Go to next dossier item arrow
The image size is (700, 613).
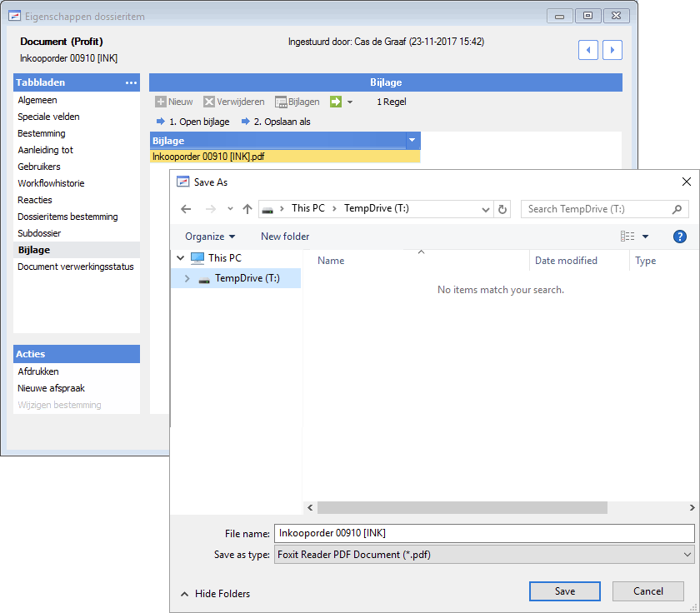(612, 50)
